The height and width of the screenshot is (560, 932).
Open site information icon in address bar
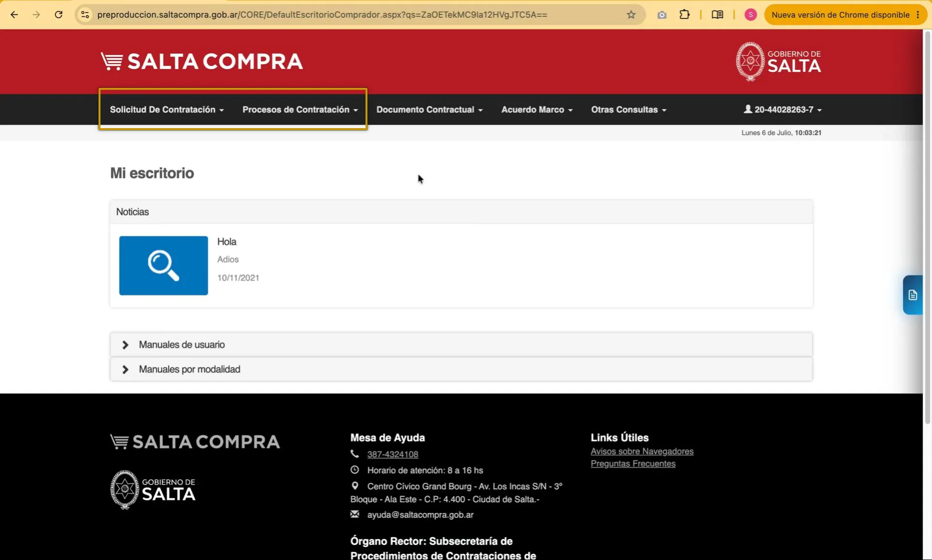point(85,15)
